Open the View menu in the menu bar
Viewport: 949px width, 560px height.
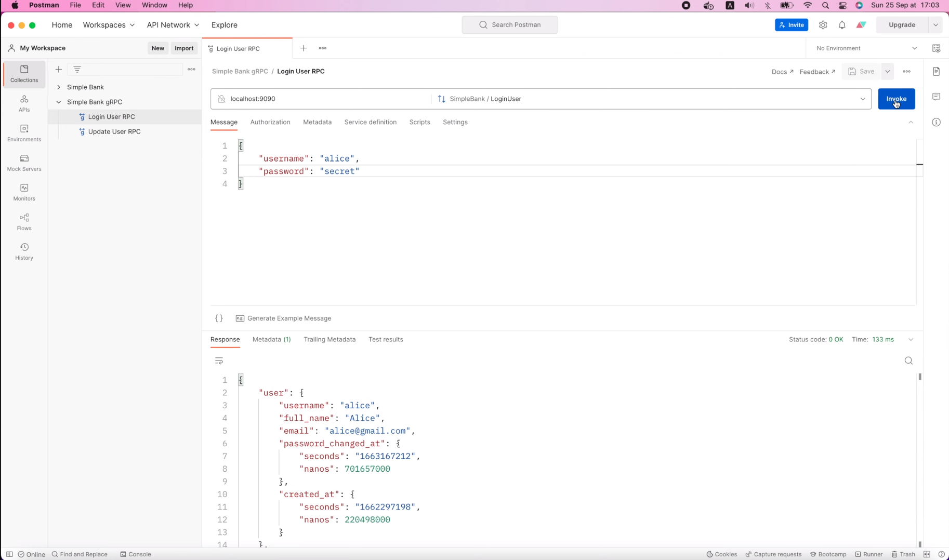pyautogui.click(x=123, y=5)
